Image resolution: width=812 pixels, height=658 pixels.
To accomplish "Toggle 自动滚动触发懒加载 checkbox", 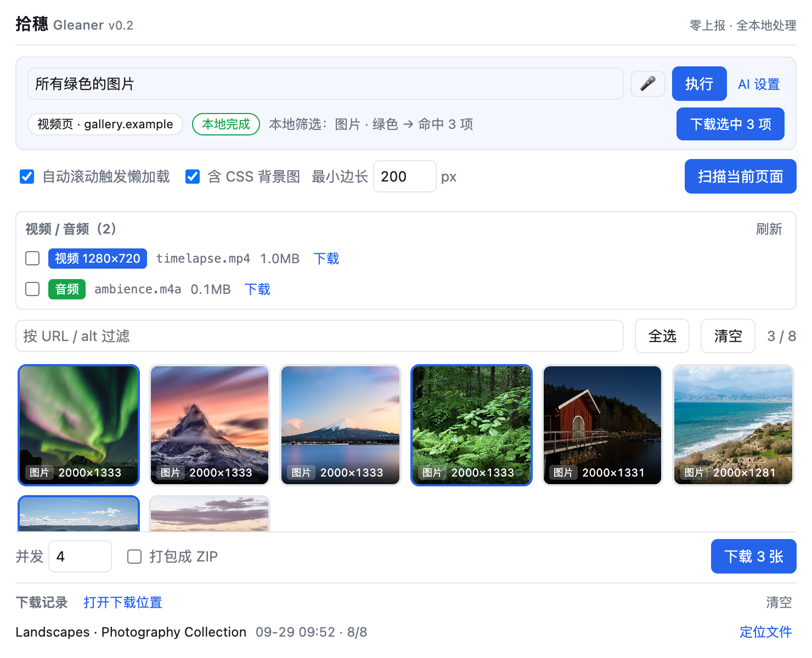I will pos(27,177).
